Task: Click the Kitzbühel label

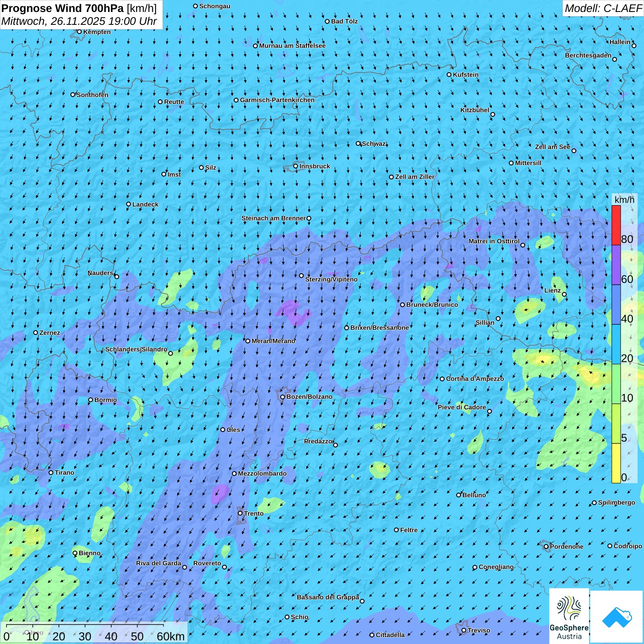Action: click(475, 110)
